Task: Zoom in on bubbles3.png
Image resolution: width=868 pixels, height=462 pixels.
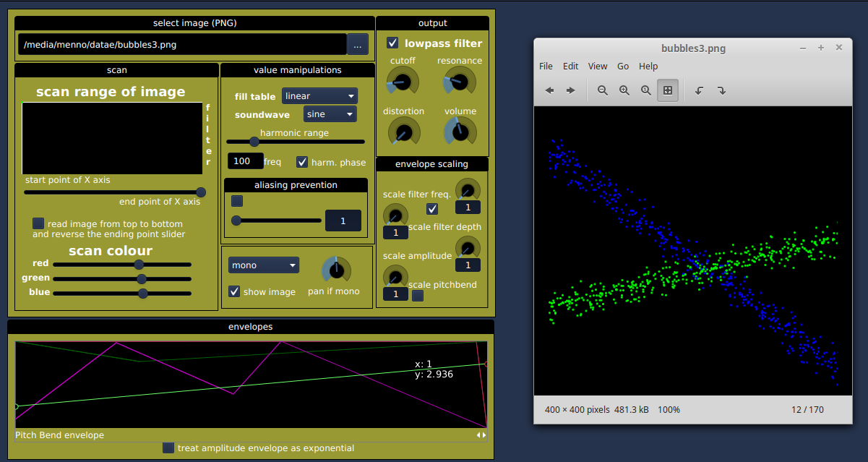Action: click(624, 90)
